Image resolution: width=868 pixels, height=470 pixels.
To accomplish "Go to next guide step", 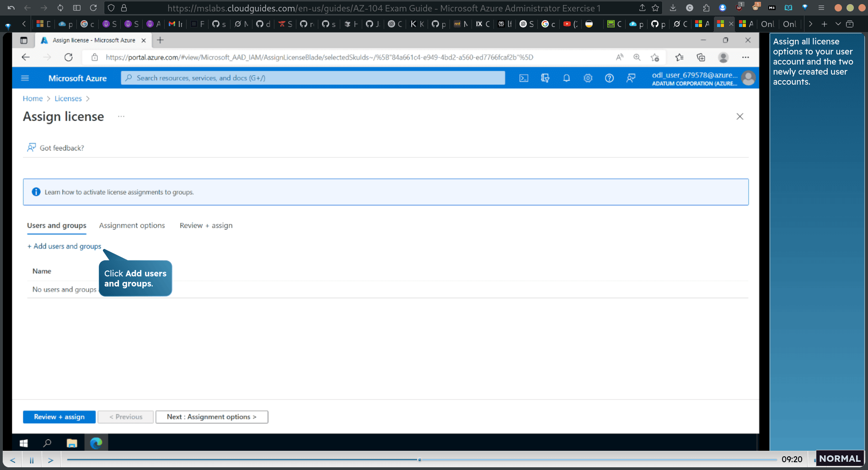I will [x=51, y=460].
